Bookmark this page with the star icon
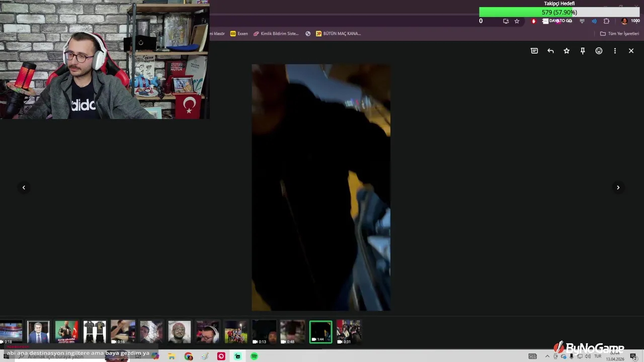Viewport: 644px width, 362px height. point(517,21)
